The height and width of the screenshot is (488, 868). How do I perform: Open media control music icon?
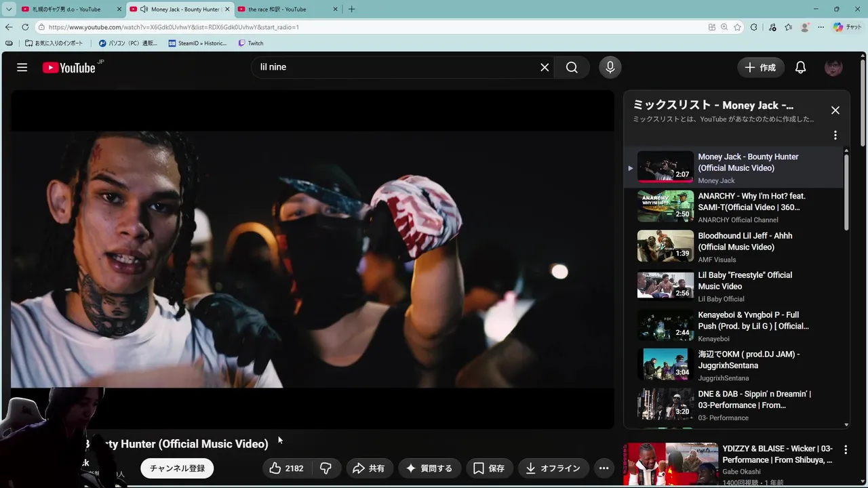click(772, 27)
